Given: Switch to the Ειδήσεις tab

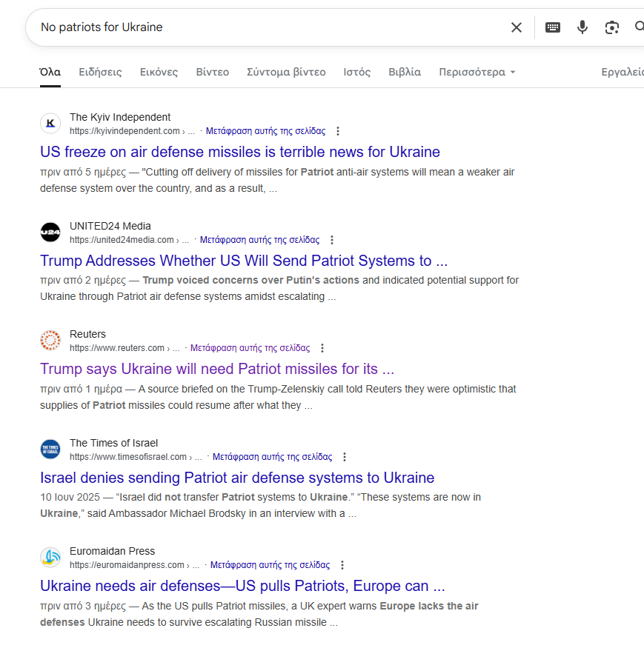Looking at the screenshot, I should [x=100, y=72].
